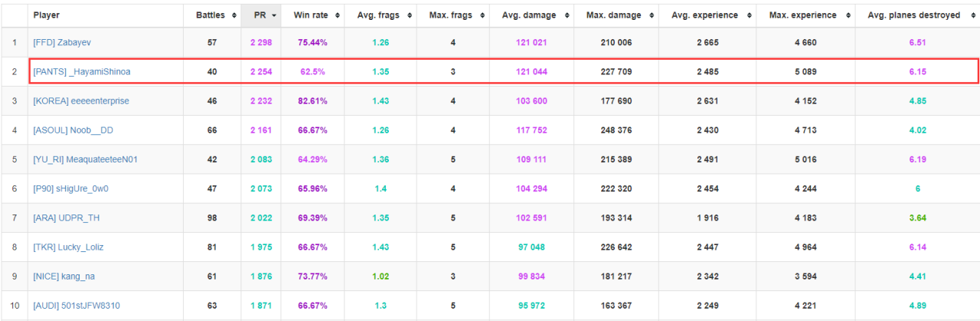Open player [FFD] Zabayev profile
The width and height of the screenshot is (980, 321).
tap(57, 42)
